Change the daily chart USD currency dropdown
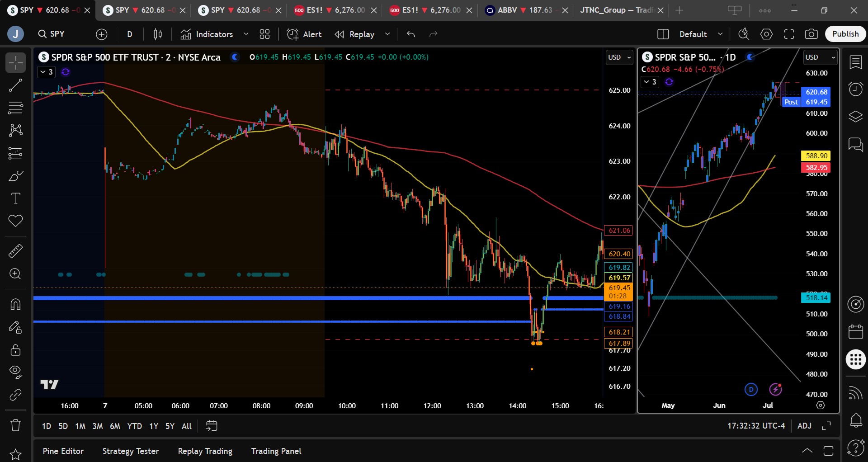868x462 pixels. pyautogui.click(x=821, y=57)
